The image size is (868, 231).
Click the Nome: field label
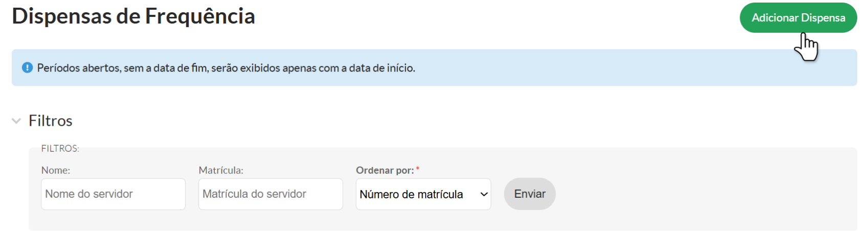click(56, 171)
